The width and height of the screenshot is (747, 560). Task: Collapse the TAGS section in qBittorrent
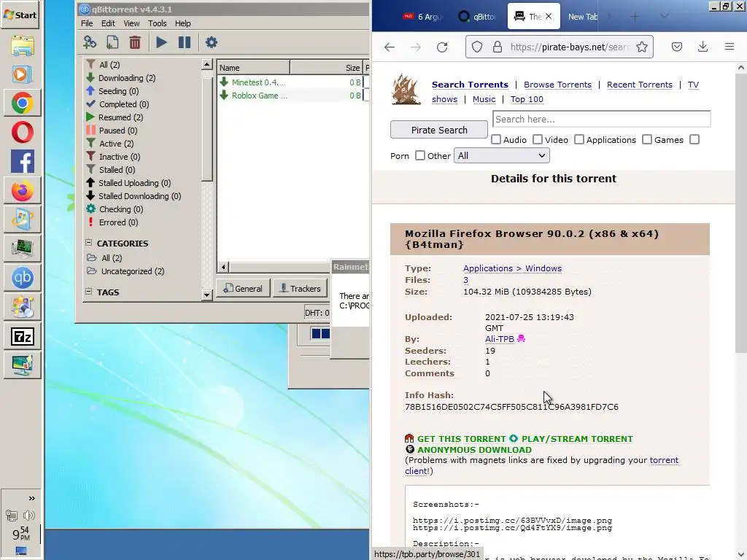(88, 292)
